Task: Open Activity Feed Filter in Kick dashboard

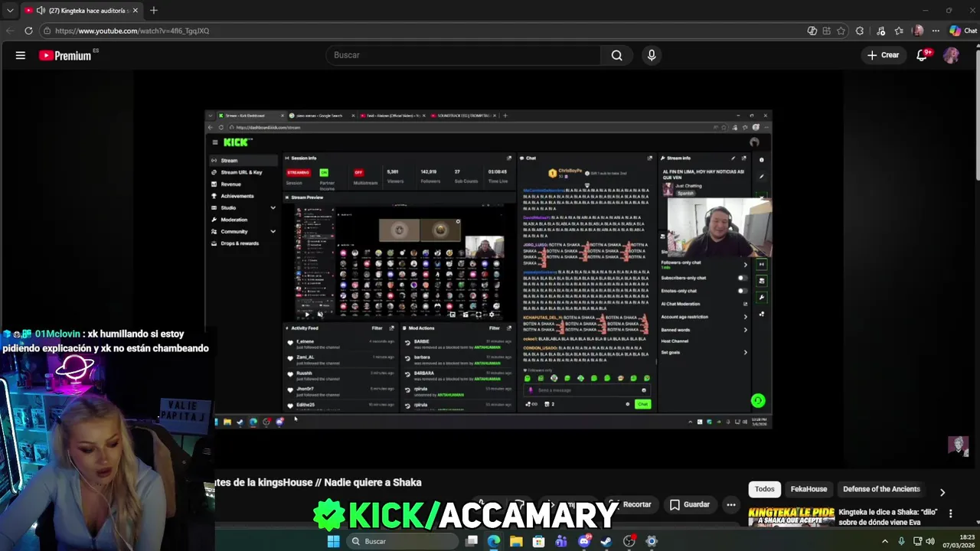Action: (x=377, y=328)
